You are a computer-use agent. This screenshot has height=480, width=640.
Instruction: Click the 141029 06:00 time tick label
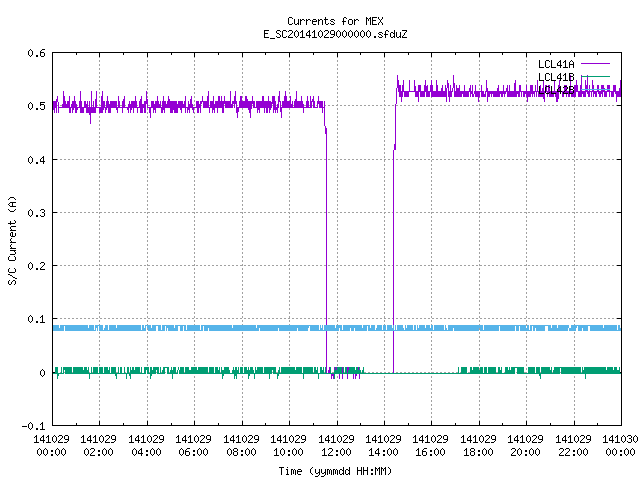click(194, 445)
